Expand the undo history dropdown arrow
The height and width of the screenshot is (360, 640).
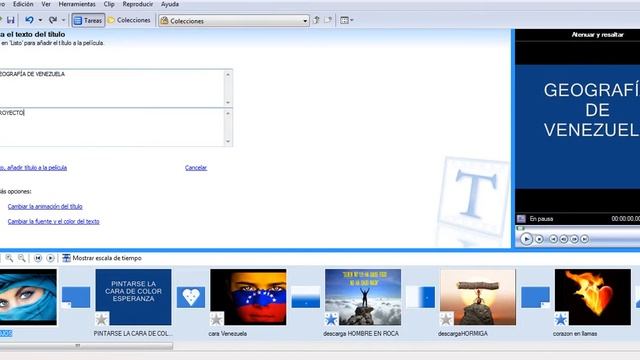pos(40,20)
